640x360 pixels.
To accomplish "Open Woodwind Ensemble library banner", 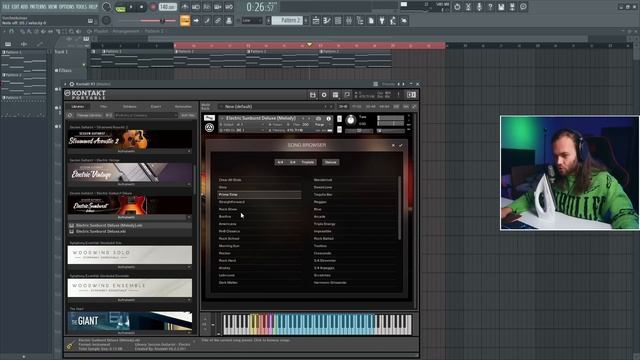I will coord(129,288).
